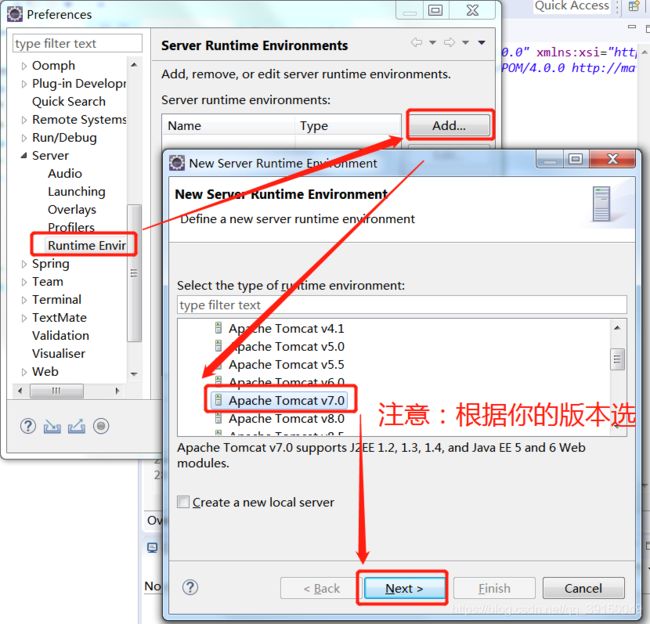Select Validation preference page

(61, 335)
